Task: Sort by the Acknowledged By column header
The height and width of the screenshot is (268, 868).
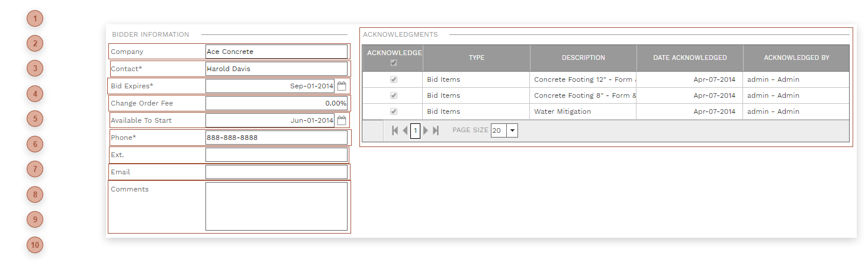Action: click(x=796, y=58)
